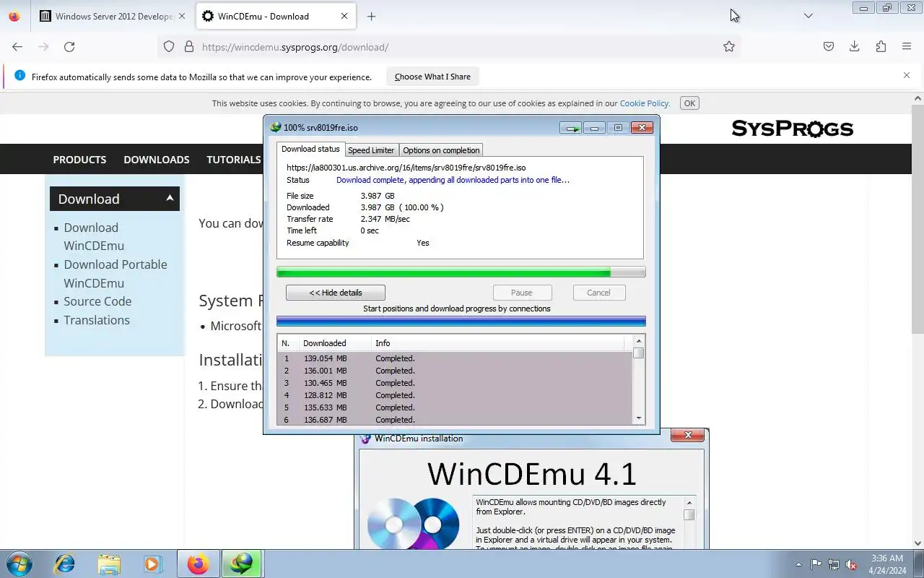Screen dimensions: 924x578
Task: Click the WinCDEmu installation title bar icon
Action: pyautogui.click(x=366, y=439)
